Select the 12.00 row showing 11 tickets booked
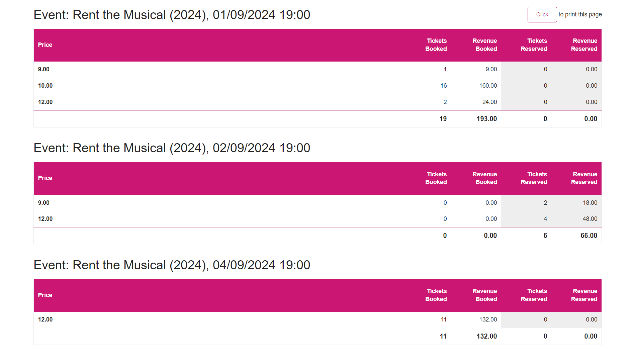This screenshot has width=635, height=364. tap(234, 320)
